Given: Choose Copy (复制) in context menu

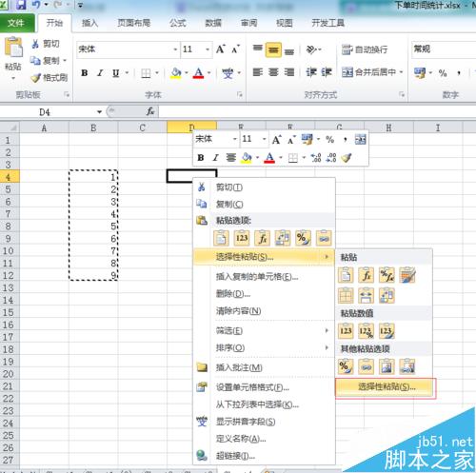Looking at the screenshot, I should pyautogui.click(x=264, y=204).
